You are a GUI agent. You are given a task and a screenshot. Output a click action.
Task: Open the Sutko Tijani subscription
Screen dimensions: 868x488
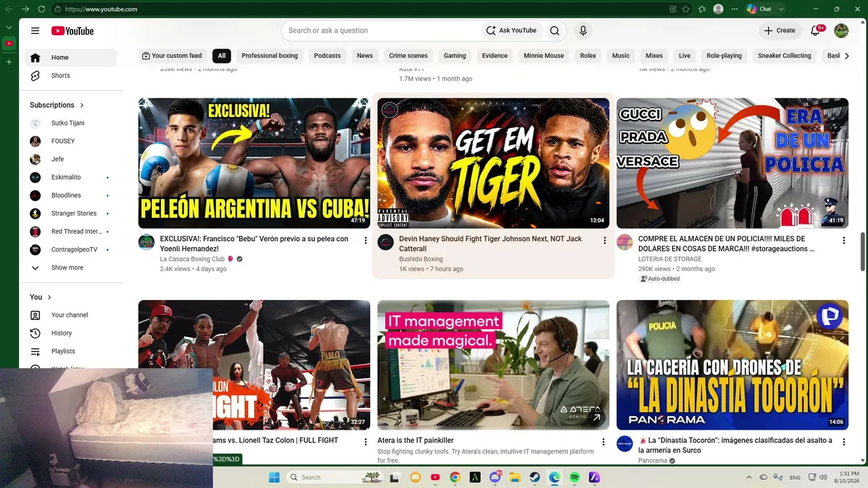[71, 123]
